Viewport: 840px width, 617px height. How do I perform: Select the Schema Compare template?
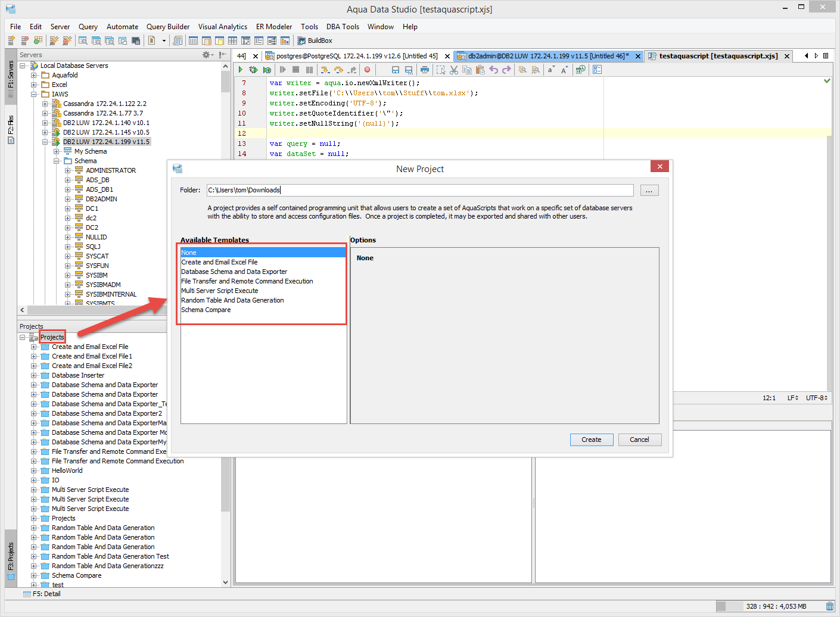(x=206, y=310)
